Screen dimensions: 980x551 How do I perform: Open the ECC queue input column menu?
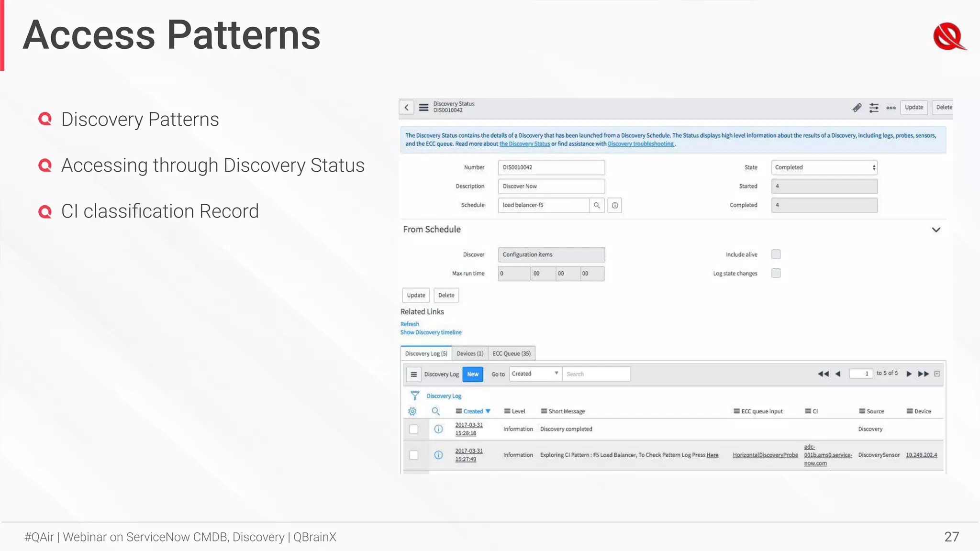736,411
